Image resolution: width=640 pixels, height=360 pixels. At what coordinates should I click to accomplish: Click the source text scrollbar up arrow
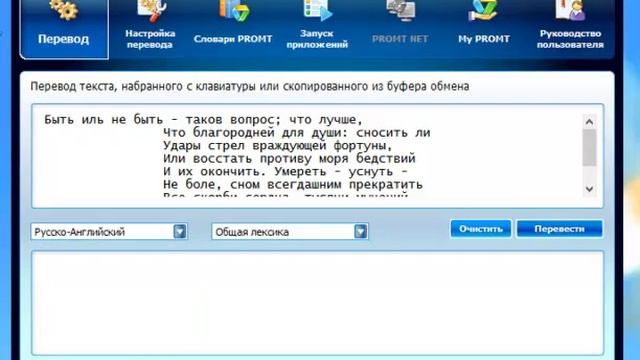[x=589, y=122]
